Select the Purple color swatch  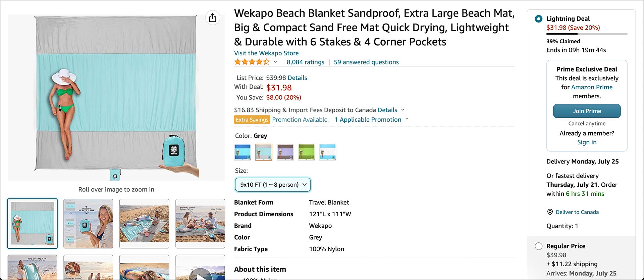pyautogui.click(x=285, y=152)
